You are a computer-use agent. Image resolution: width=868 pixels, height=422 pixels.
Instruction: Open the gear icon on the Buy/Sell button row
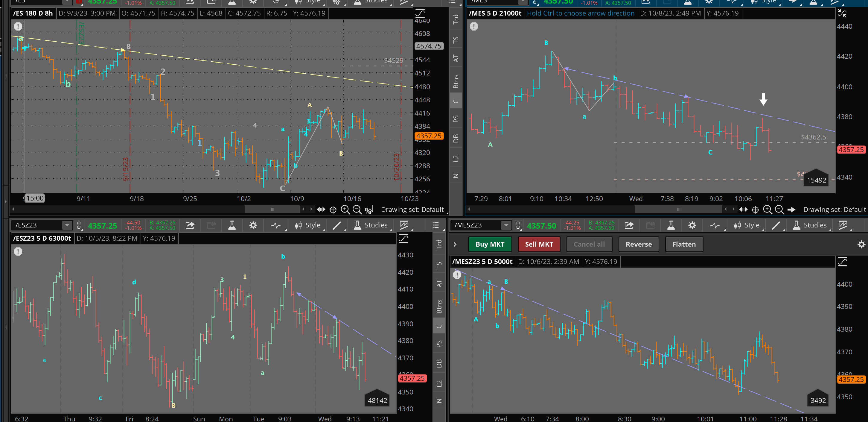point(861,244)
